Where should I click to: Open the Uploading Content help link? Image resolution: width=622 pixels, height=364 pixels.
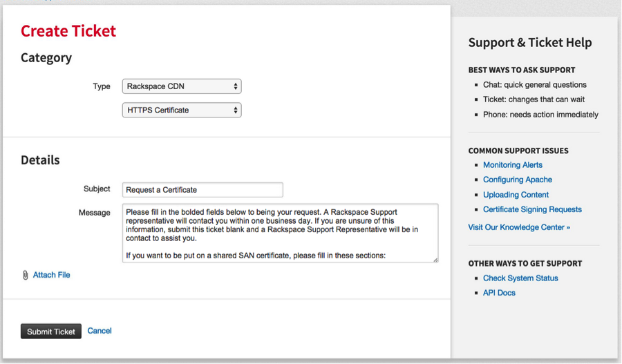coord(516,195)
